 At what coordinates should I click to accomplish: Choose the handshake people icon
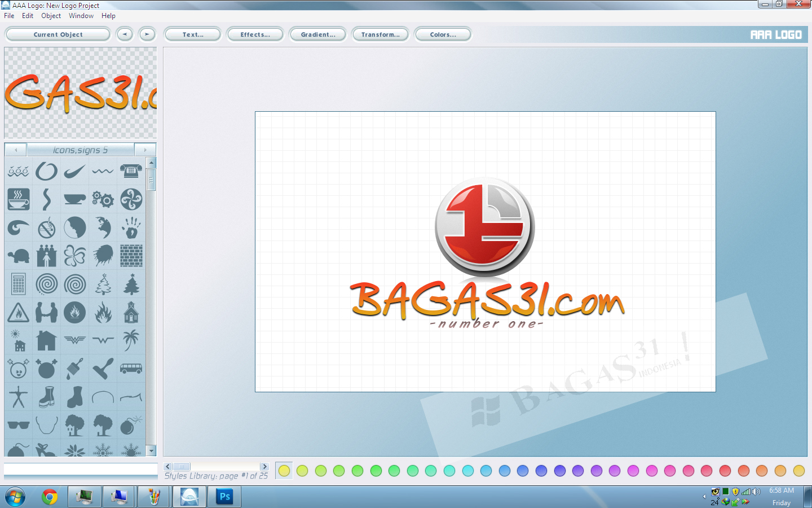click(x=47, y=312)
